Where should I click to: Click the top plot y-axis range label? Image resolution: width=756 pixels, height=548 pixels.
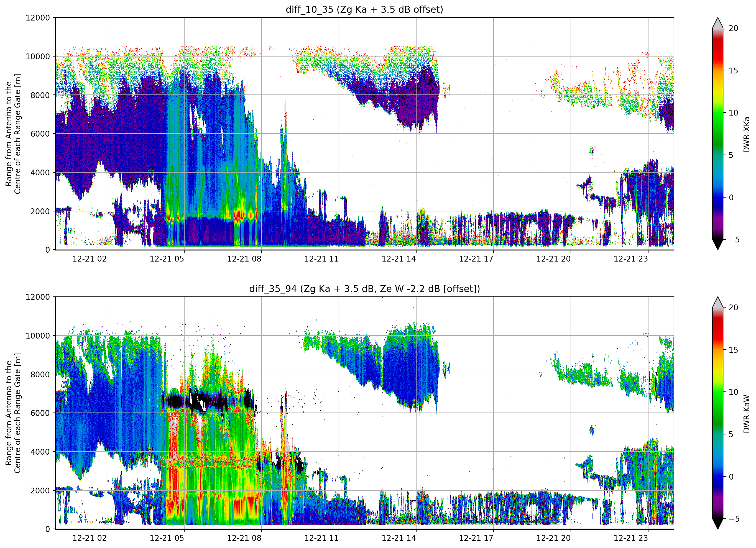click(x=13, y=134)
